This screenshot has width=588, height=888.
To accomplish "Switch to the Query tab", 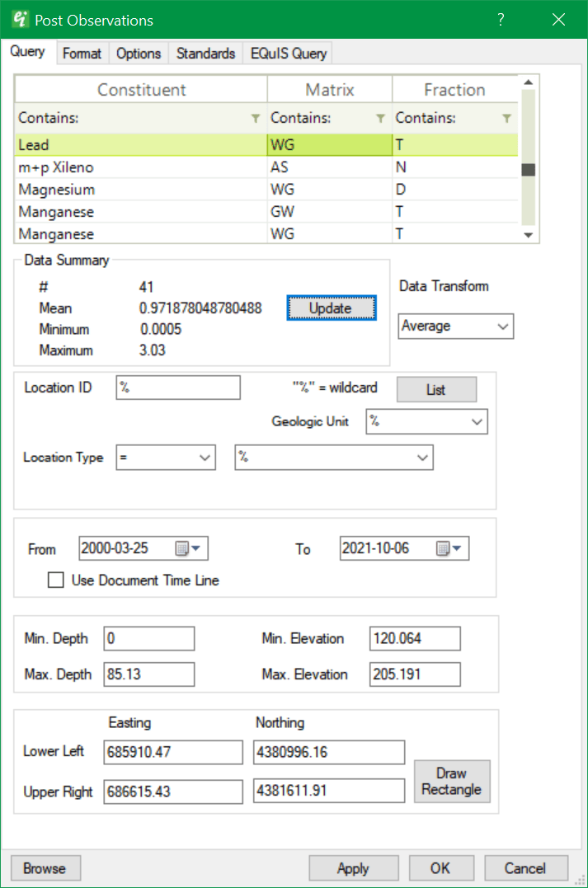I will (27, 52).
